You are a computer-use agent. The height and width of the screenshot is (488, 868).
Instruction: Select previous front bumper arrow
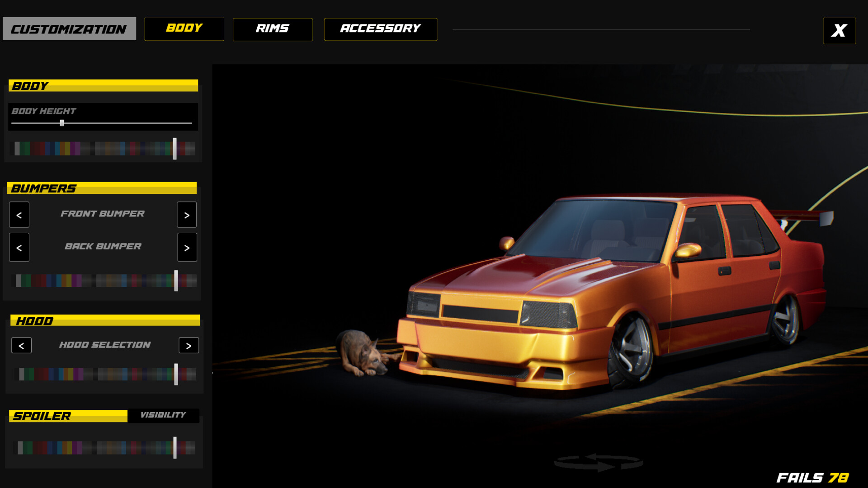pyautogui.click(x=19, y=215)
